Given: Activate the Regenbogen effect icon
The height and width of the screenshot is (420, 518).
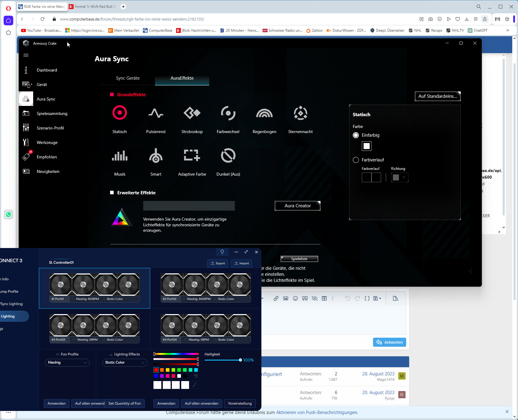Looking at the screenshot, I should (x=264, y=113).
